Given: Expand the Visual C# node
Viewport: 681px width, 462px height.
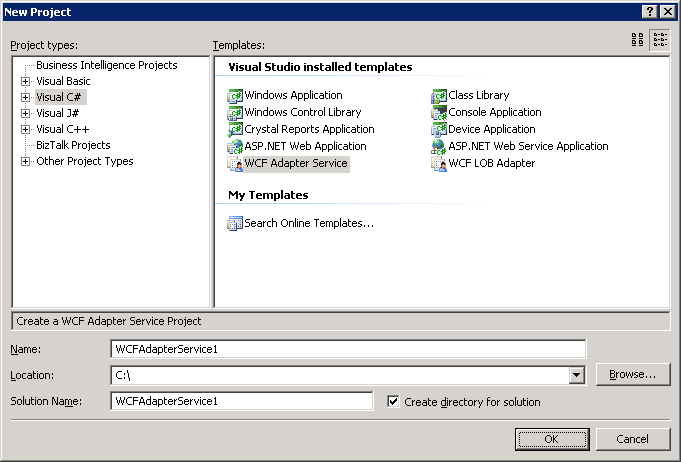Looking at the screenshot, I should 26,97.
